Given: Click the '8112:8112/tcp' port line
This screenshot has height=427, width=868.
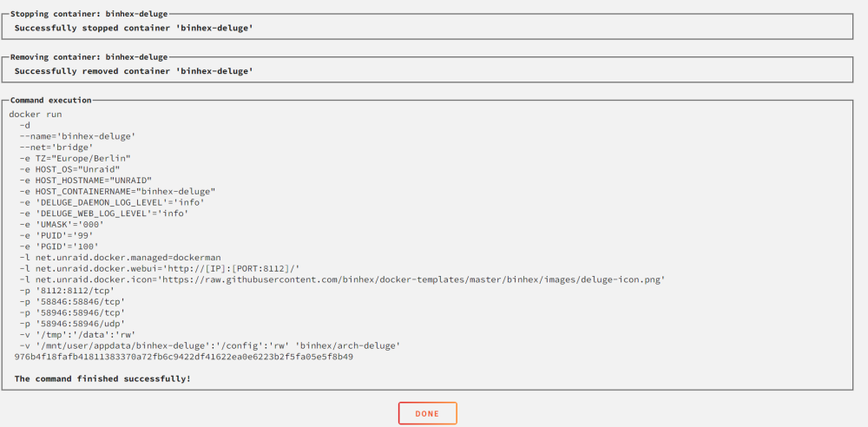Looking at the screenshot, I should 67,291.
